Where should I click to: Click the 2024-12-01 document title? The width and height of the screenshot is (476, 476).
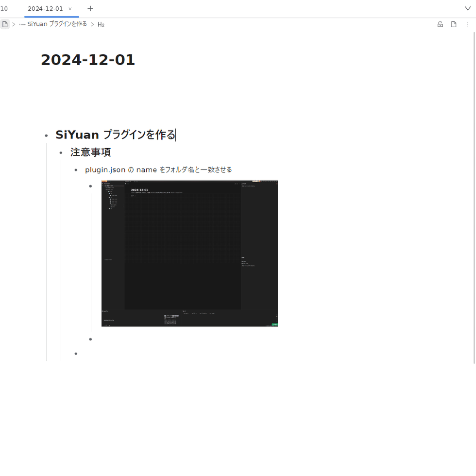click(x=88, y=60)
